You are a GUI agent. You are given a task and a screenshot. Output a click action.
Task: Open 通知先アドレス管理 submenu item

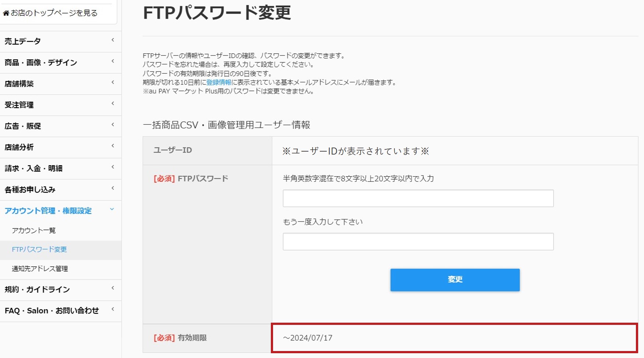(x=40, y=269)
